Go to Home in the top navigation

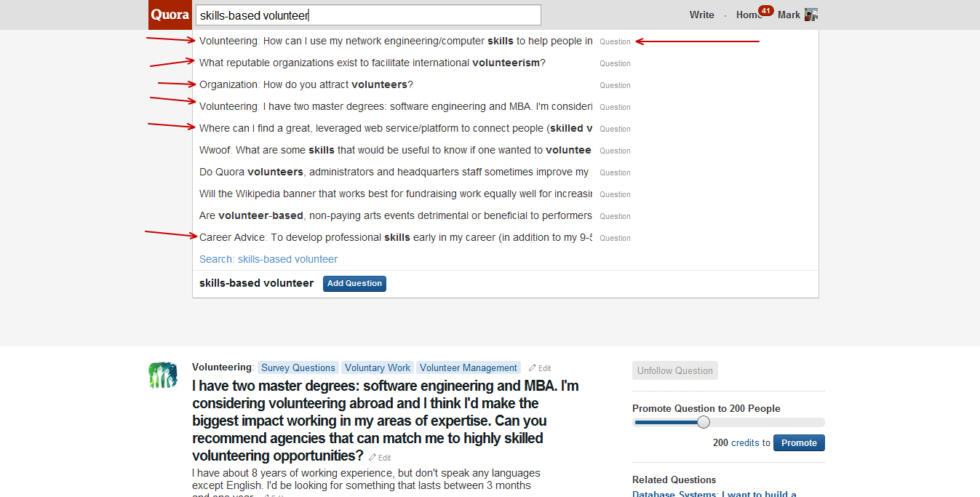(748, 15)
